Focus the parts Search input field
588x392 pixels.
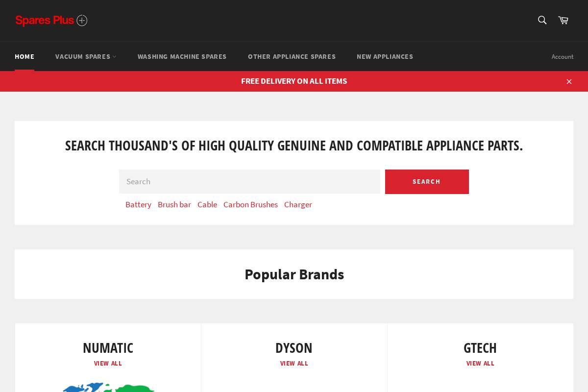249,181
